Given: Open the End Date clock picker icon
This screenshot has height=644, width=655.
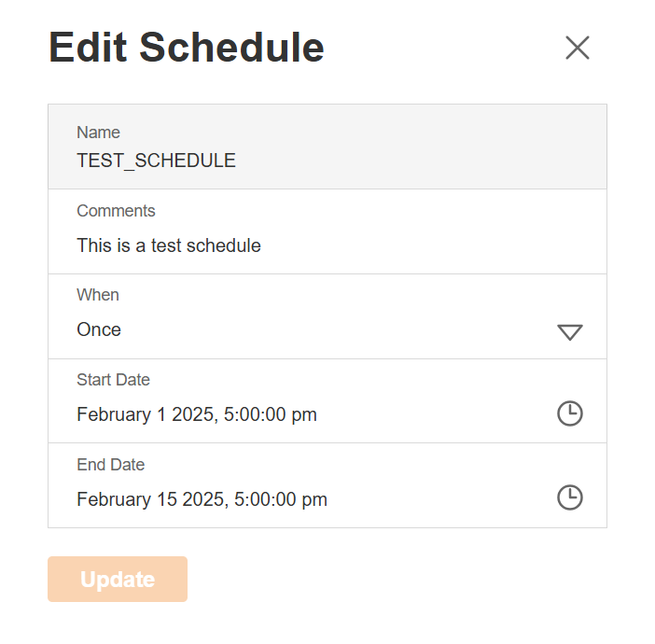Looking at the screenshot, I should tap(569, 497).
